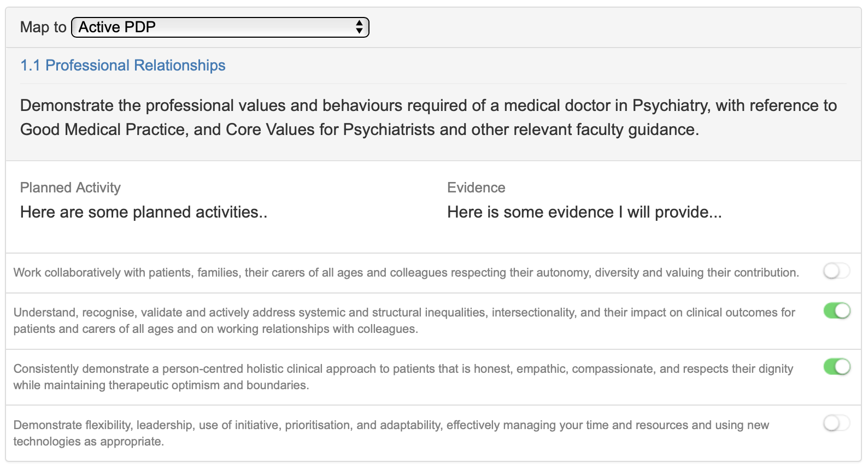Enable toggle for Work collaboratively with patients
Viewport: 868px width, 469px height.
pyautogui.click(x=837, y=271)
